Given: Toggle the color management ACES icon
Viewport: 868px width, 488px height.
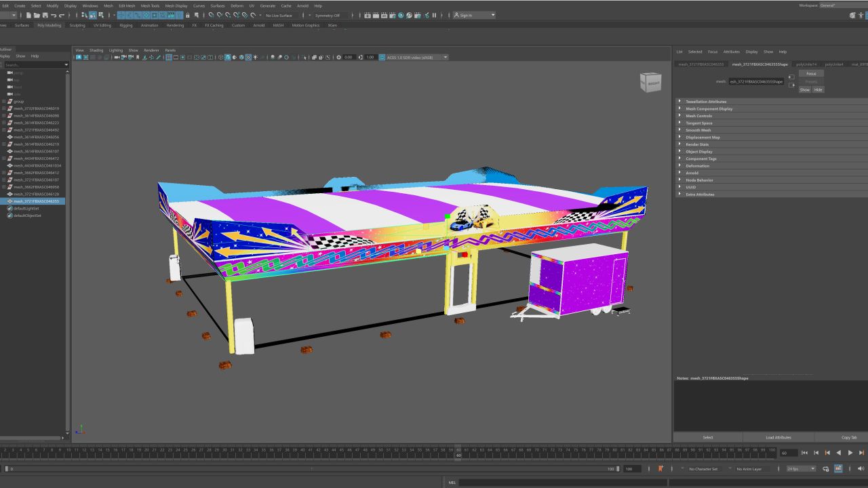Looking at the screenshot, I should pyautogui.click(x=381, y=57).
